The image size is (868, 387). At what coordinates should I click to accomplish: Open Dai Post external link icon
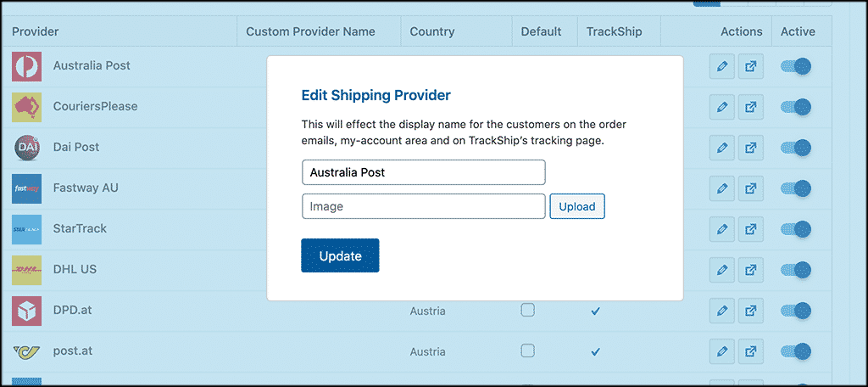(x=751, y=148)
